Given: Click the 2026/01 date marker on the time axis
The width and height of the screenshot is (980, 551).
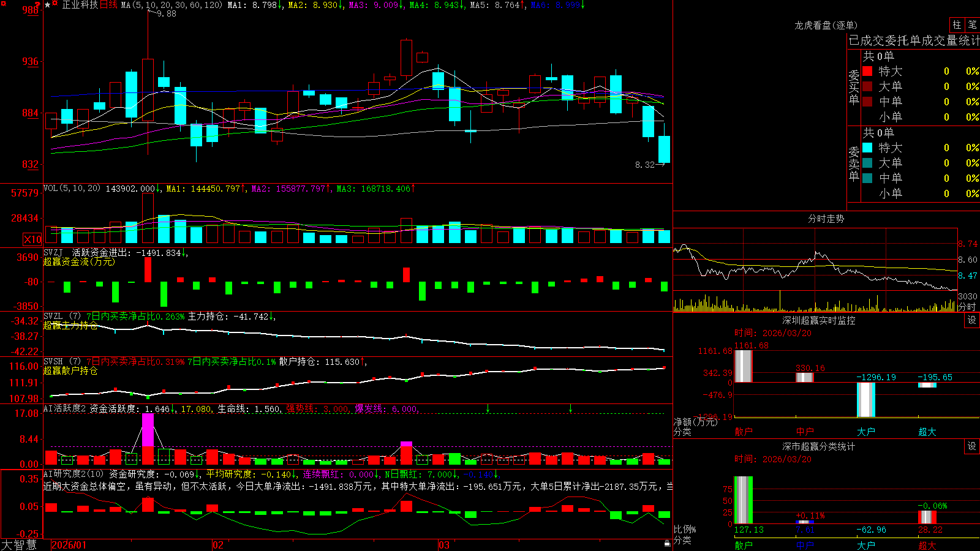Looking at the screenshot, I should coord(69,545).
